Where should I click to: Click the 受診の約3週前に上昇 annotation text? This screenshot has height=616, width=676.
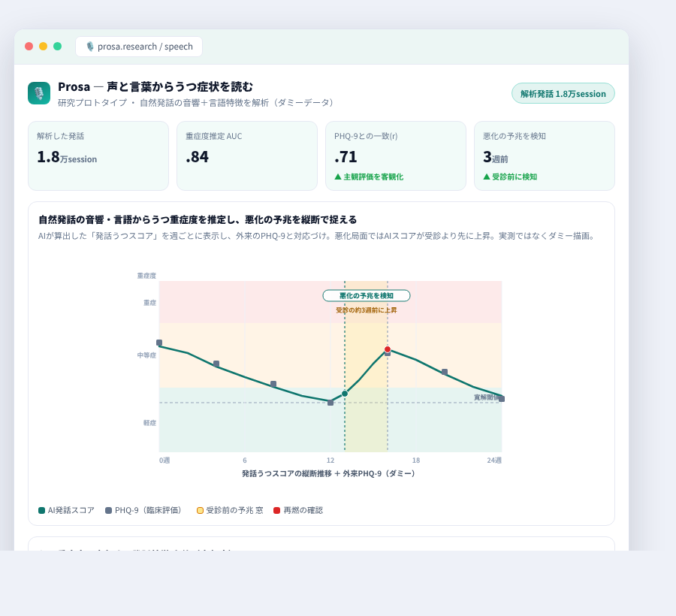tap(367, 310)
